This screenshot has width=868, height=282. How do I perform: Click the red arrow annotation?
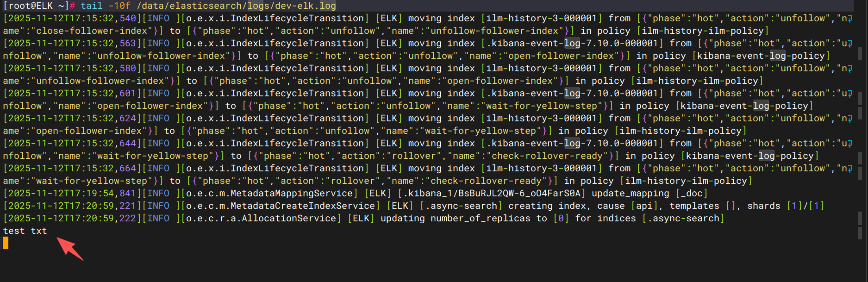pyautogui.click(x=70, y=249)
